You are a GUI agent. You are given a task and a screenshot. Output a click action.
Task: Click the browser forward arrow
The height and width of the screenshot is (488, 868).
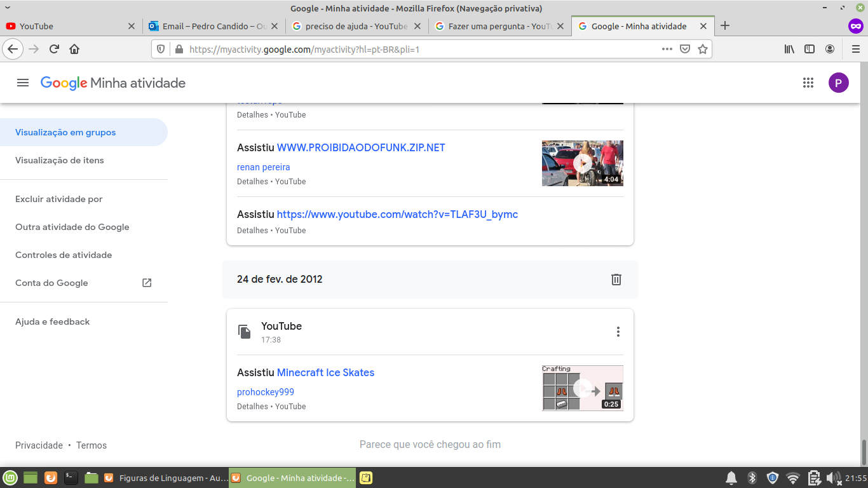click(34, 49)
